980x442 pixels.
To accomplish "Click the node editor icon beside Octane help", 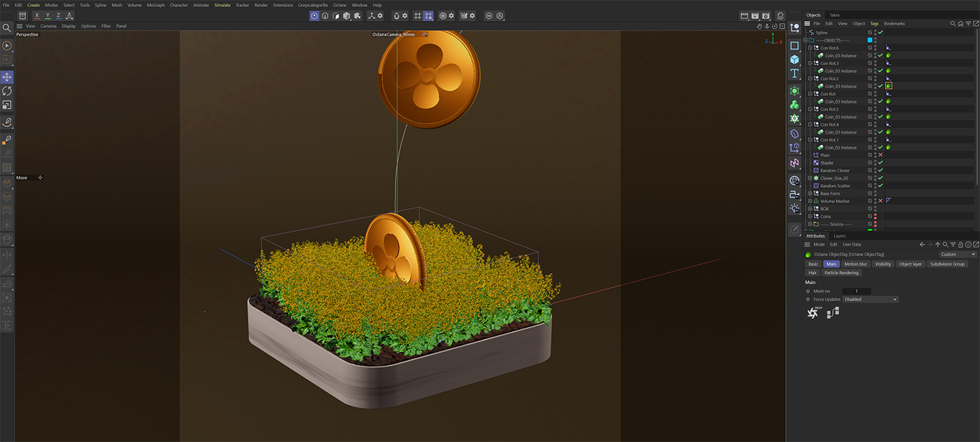I will click(x=832, y=312).
